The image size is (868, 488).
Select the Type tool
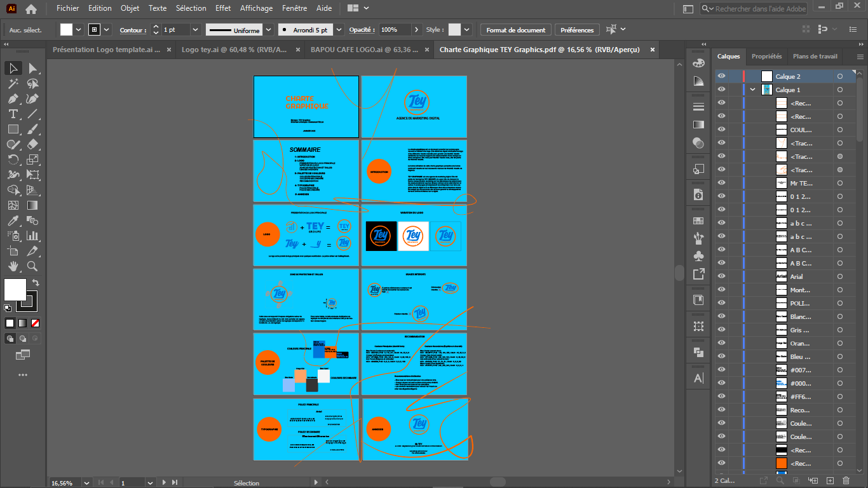coord(13,114)
